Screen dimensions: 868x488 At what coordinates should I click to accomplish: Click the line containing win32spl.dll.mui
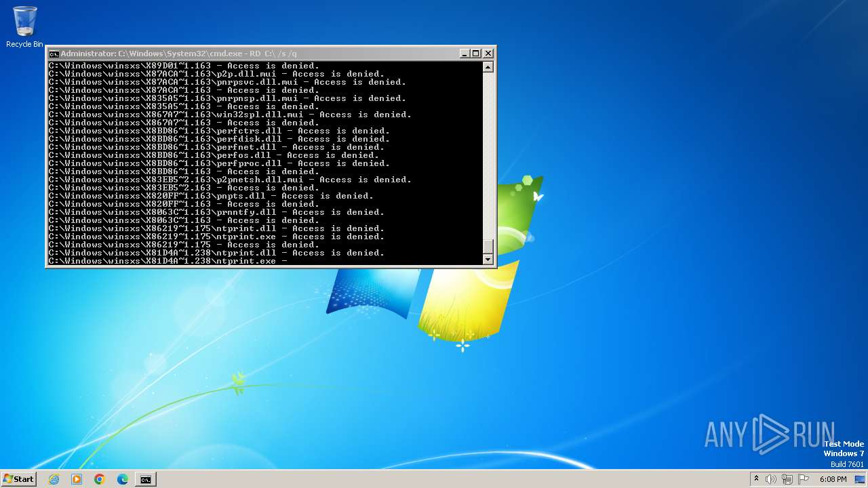pos(230,115)
